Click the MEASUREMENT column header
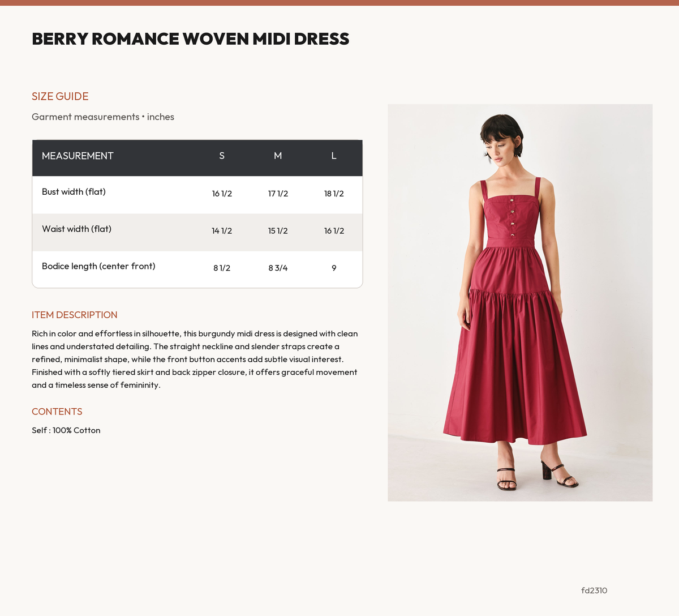 [78, 156]
